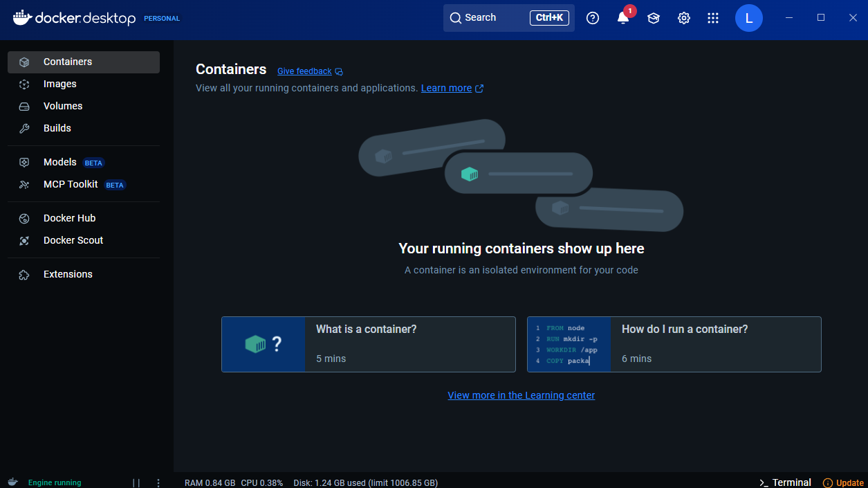
Task: Open the Help question mark icon
Action: coord(593,18)
